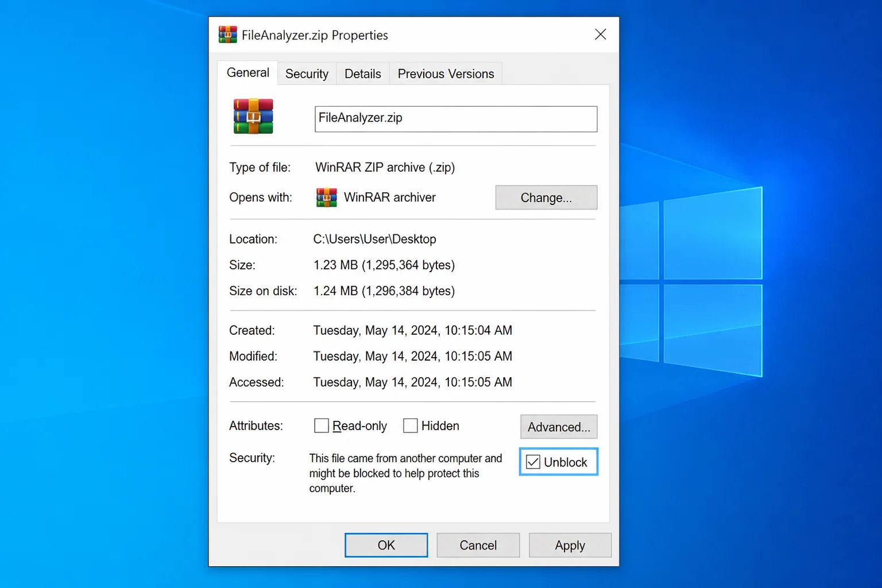Toggle the Read-only checkbox
The image size is (882, 588).
(322, 425)
